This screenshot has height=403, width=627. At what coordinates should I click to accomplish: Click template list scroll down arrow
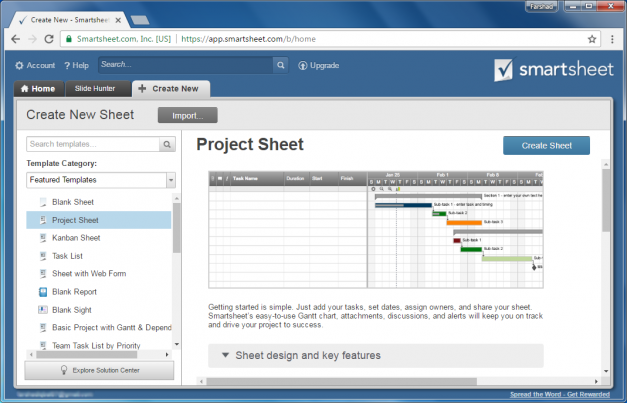point(177,344)
